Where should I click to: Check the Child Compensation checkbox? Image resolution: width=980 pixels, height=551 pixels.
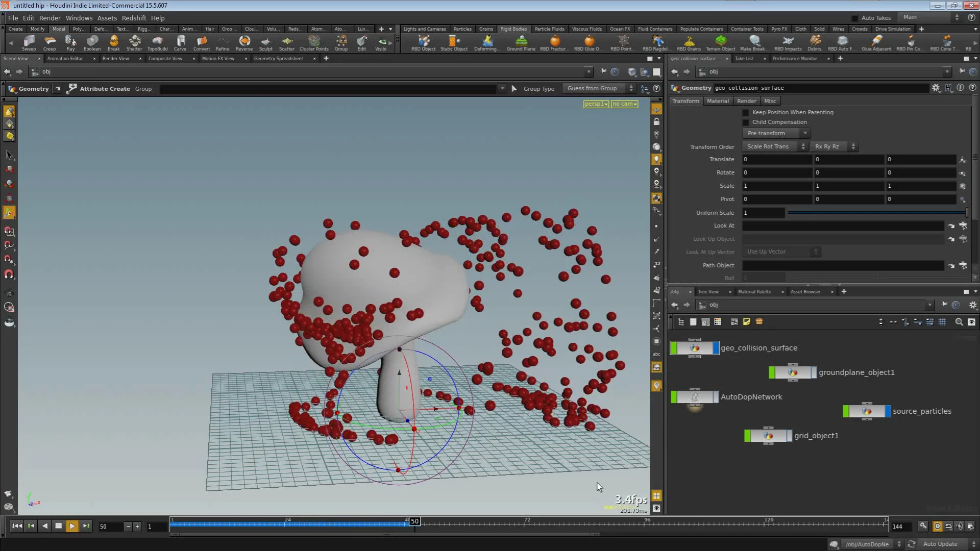pos(746,122)
